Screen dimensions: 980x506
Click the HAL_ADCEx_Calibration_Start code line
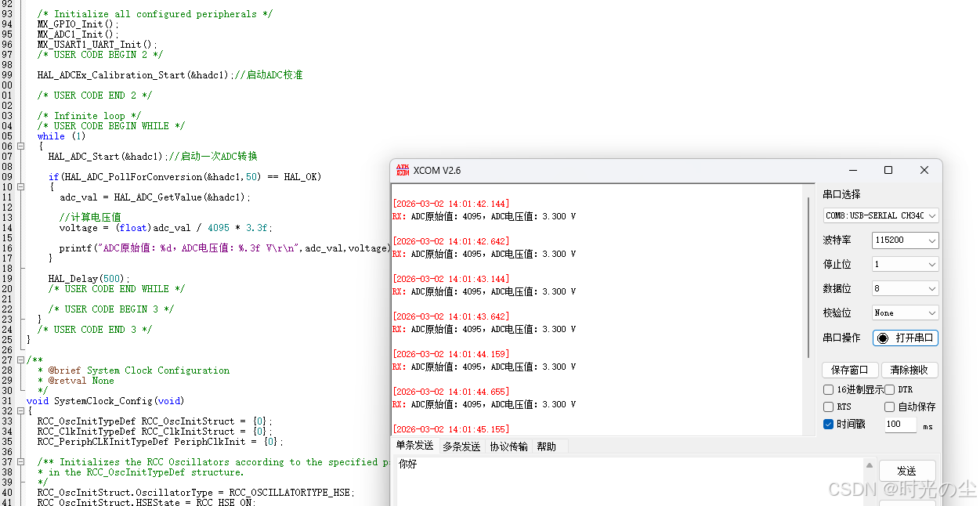170,75
